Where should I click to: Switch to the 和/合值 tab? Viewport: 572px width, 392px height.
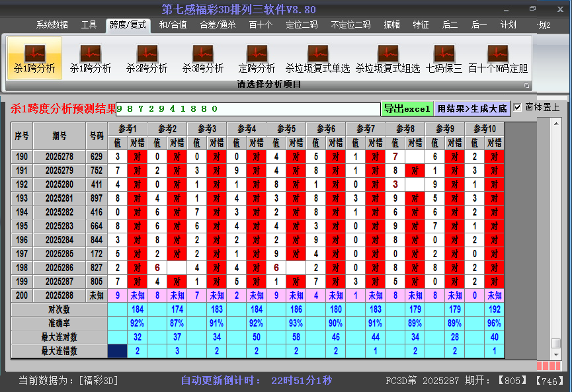point(173,25)
